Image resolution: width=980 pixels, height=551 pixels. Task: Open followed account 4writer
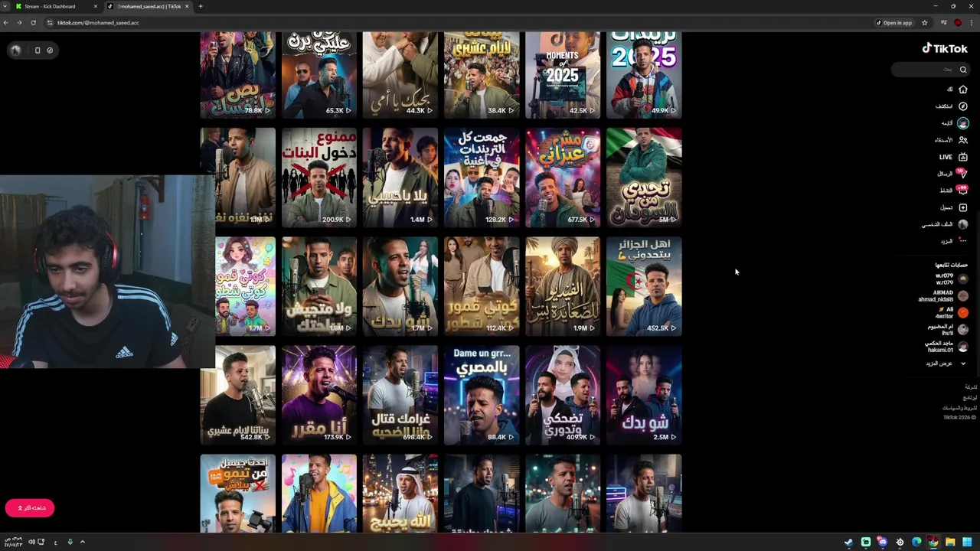(x=952, y=312)
